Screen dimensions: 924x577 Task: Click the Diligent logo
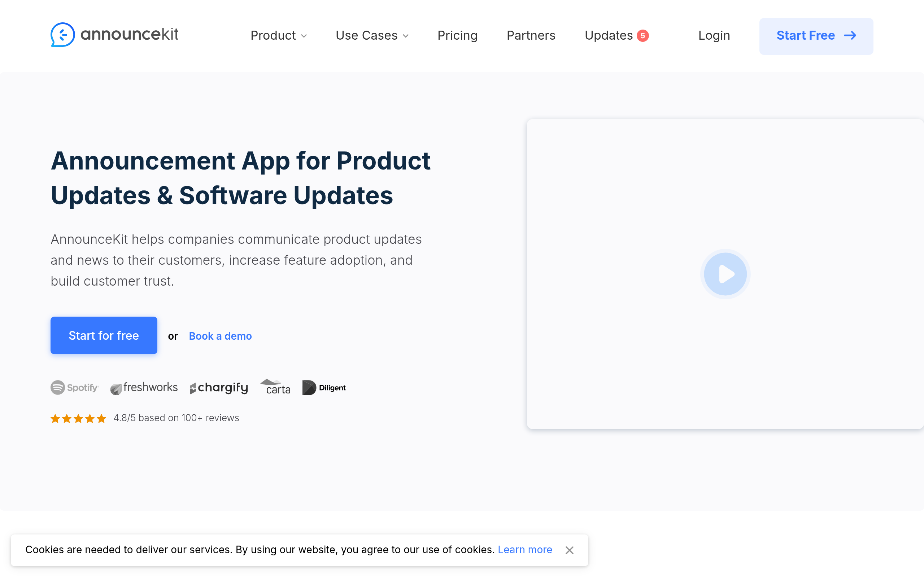pyautogui.click(x=324, y=388)
